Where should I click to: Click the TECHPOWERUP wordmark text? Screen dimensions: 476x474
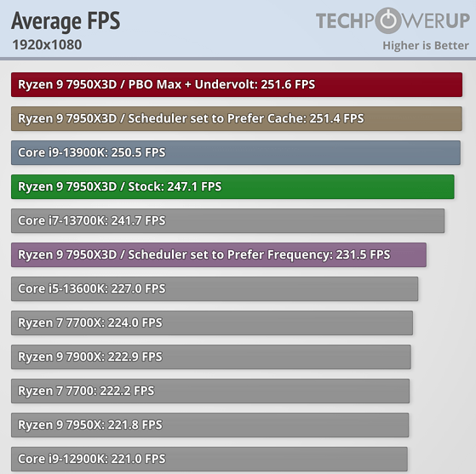point(393,20)
